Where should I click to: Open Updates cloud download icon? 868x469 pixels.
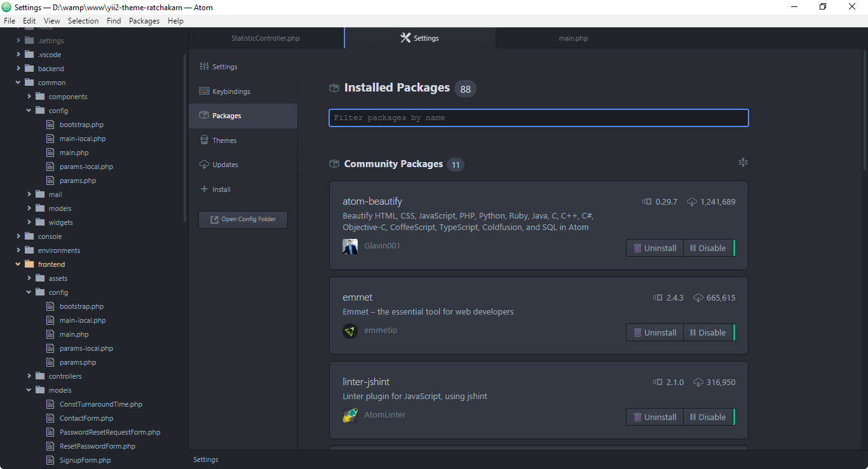point(204,165)
